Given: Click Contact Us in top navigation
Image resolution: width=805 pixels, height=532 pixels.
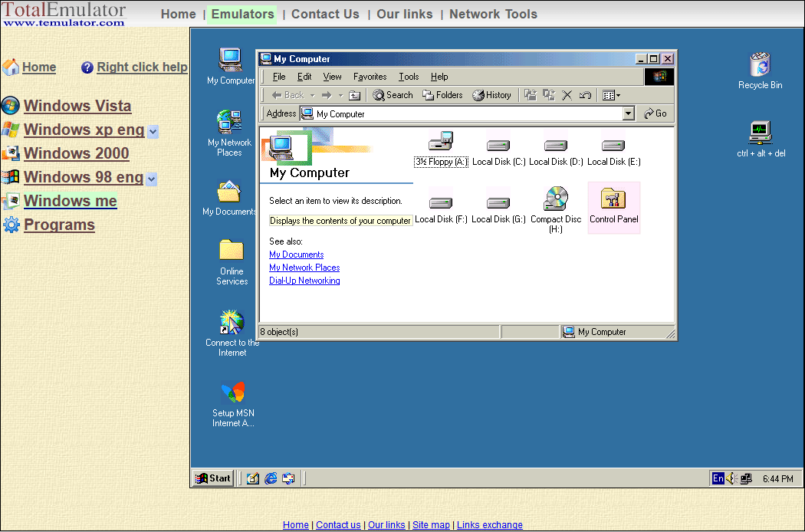Looking at the screenshot, I should [x=325, y=14].
